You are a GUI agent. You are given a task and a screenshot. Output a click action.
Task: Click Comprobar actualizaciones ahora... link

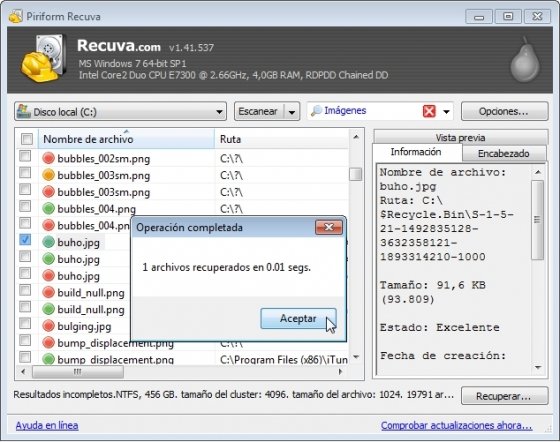point(456,425)
